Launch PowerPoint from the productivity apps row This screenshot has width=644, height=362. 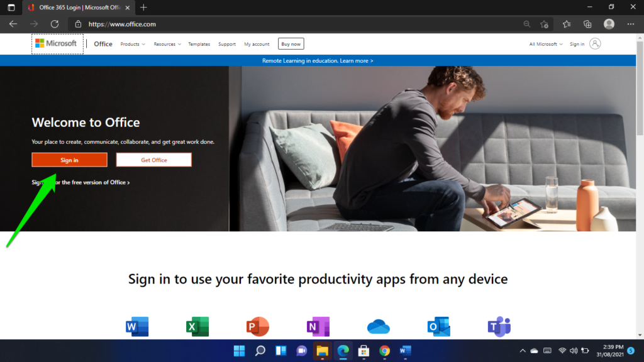[258, 326]
